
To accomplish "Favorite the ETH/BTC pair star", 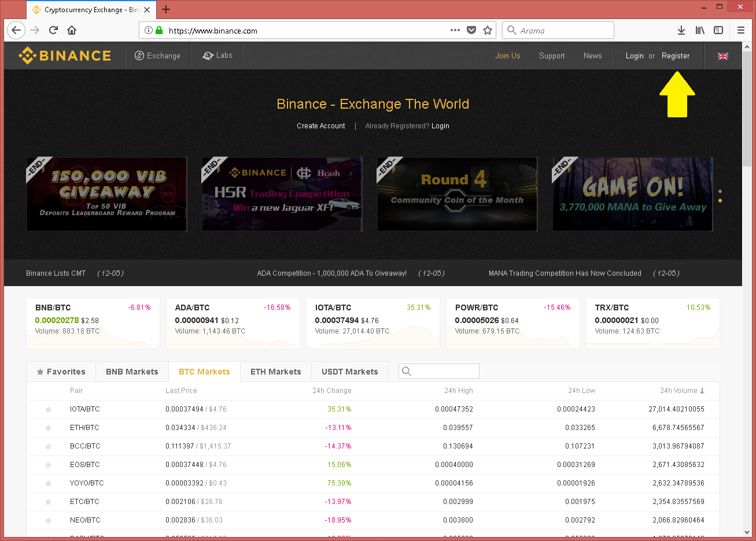I will (x=49, y=428).
